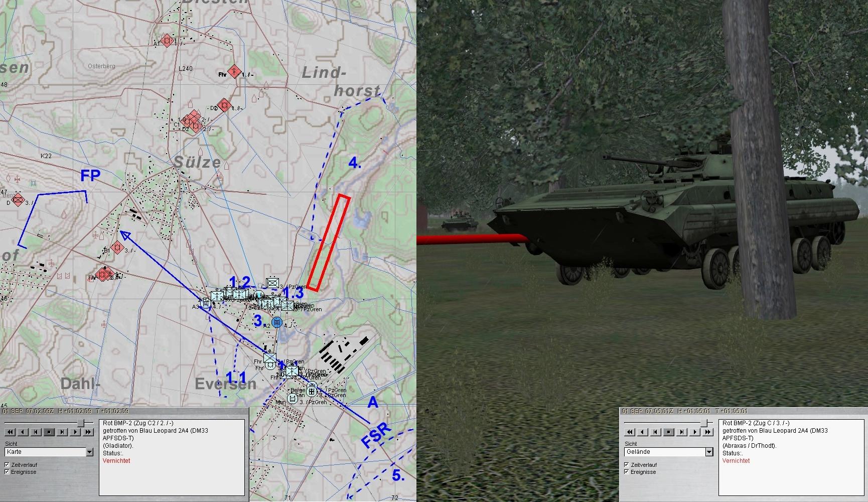Click the red diamond unit labeled A1
The height and width of the screenshot is (502, 868).
(168, 41)
